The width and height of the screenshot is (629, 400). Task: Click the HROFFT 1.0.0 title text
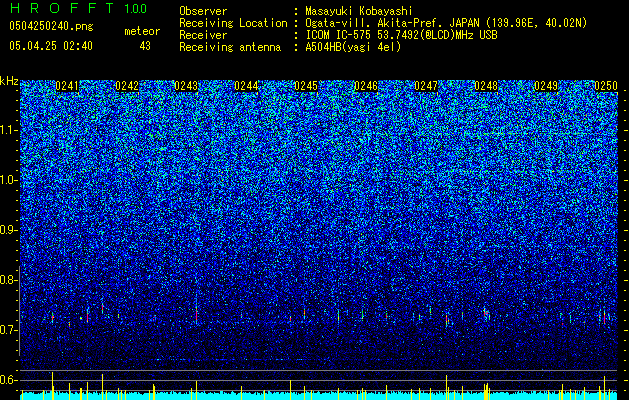pos(78,8)
